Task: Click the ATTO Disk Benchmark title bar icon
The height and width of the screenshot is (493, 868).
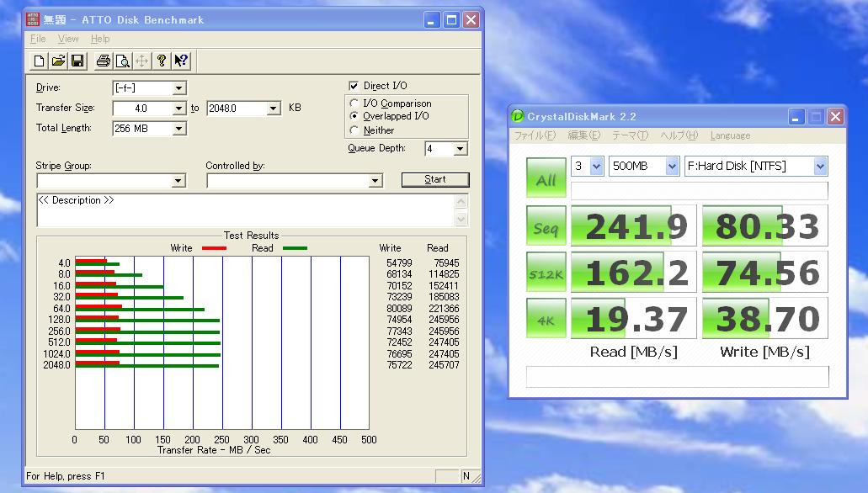Action: 33,19
